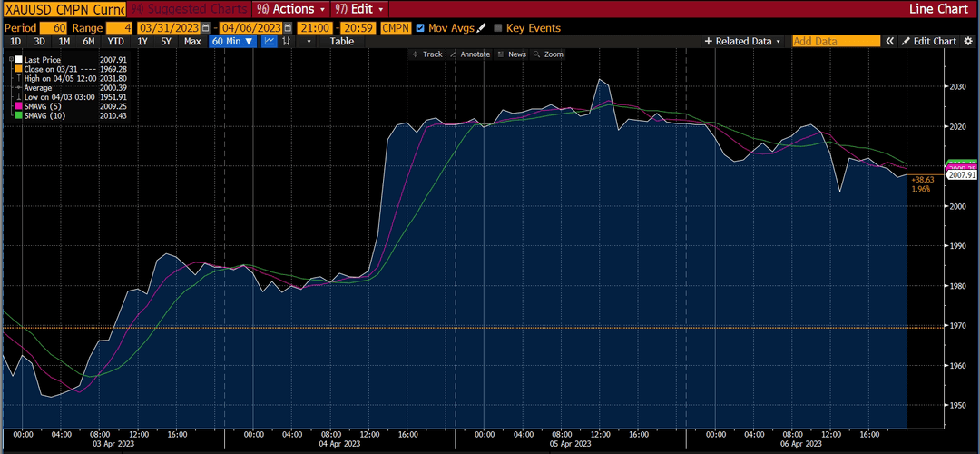Choose the YTD range button

coord(115,41)
